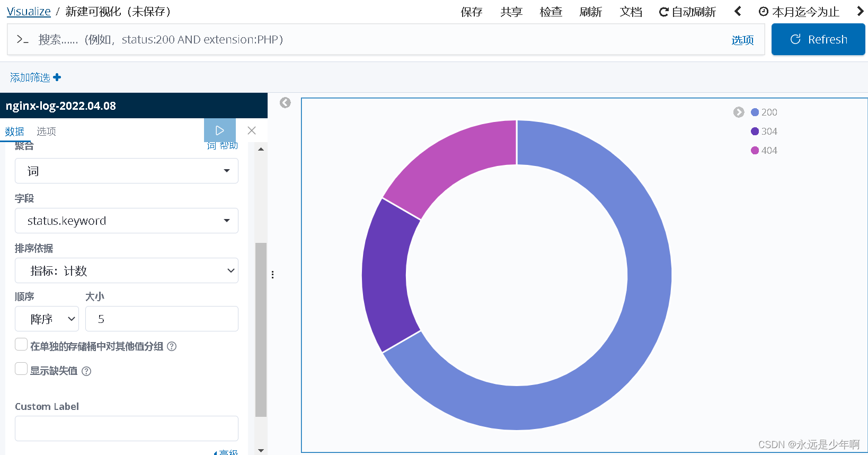The width and height of the screenshot is (868, 455).
Task: Collapse the editor sidebar arrow
Action: tap(285, 103)
